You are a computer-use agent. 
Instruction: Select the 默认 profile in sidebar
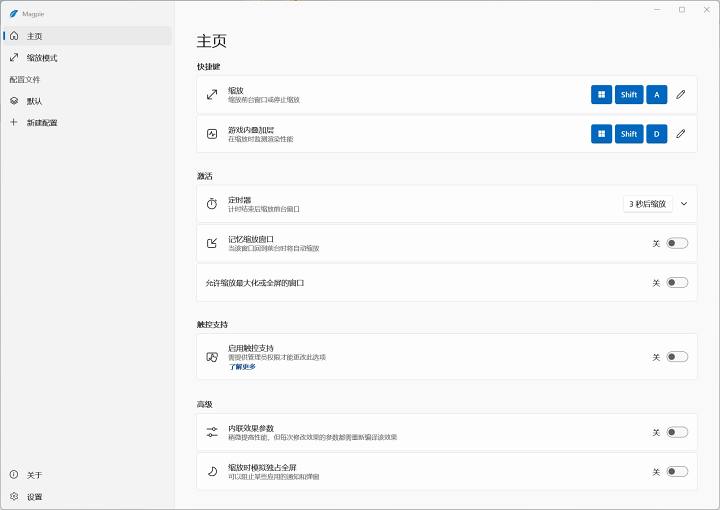coord(35,101)
